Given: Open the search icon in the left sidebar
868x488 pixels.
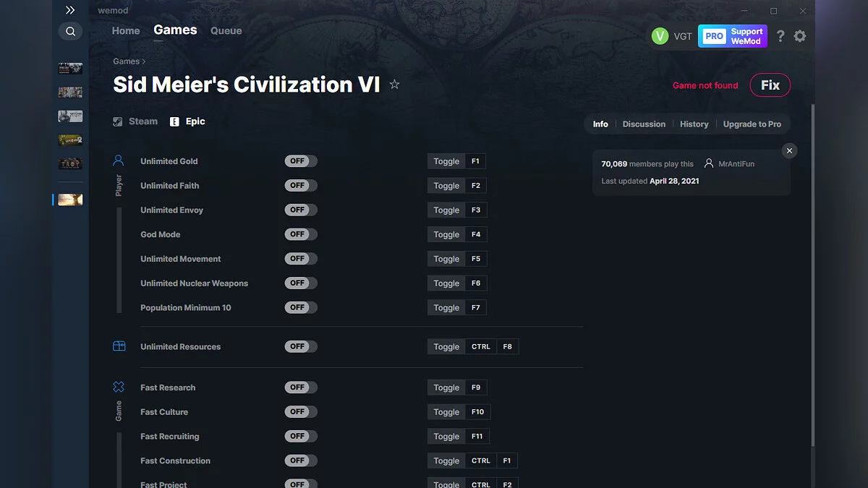Looking at the screenshot, I should (70, 31).
